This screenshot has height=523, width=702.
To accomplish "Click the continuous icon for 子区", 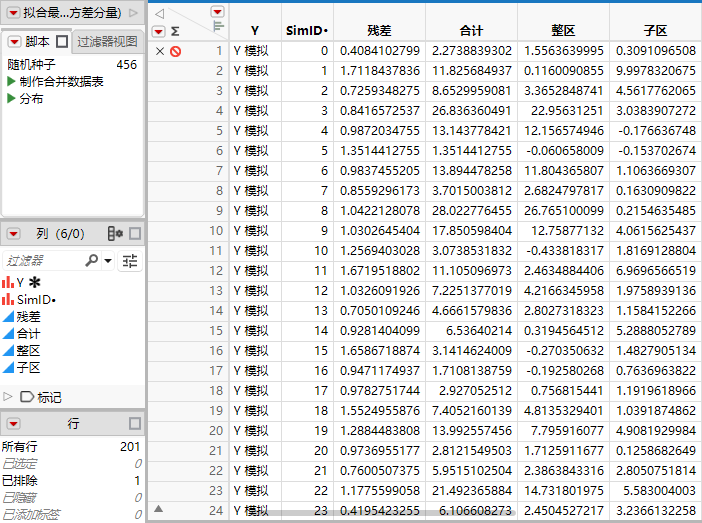I will (8, 368).
